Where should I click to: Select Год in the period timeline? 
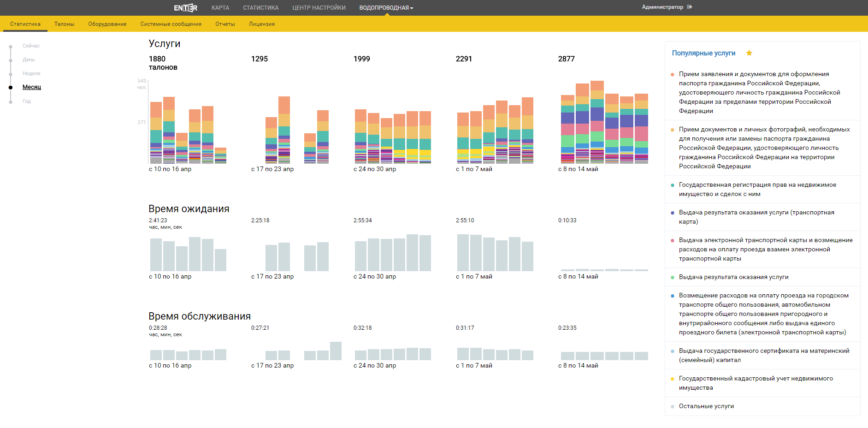pyautogui.click(x=27, y=101)
